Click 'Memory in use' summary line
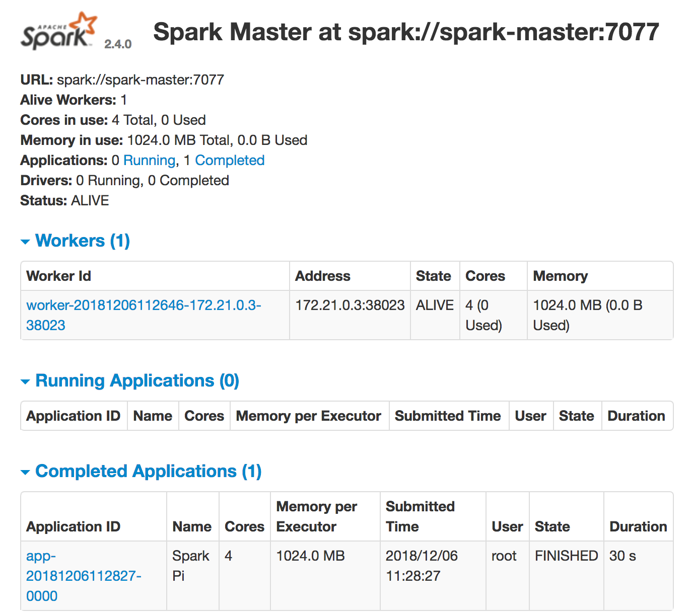The height and width of the screenshot is (616, 692). click(x=164, y=140)
